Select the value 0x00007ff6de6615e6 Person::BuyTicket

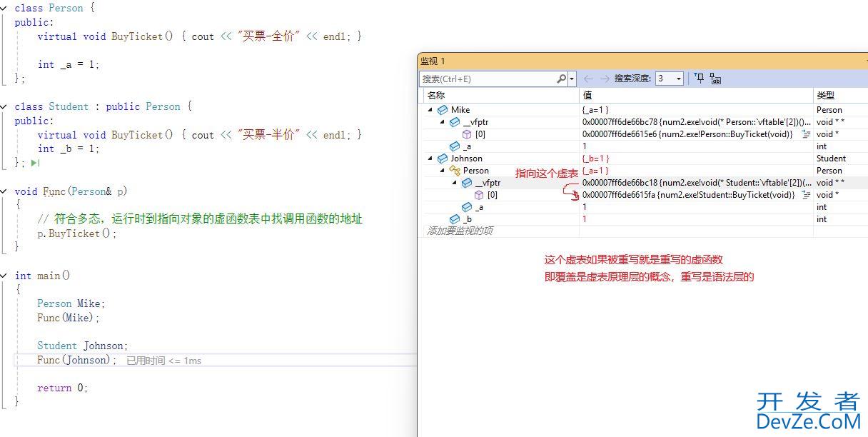tap(688, 134)
